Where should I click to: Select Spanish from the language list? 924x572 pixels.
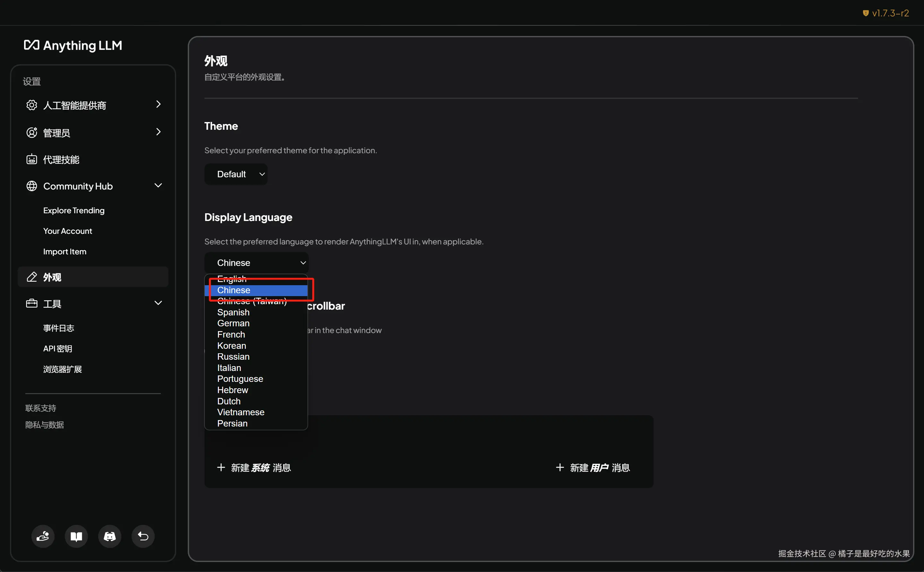click(x=233, y=312)
